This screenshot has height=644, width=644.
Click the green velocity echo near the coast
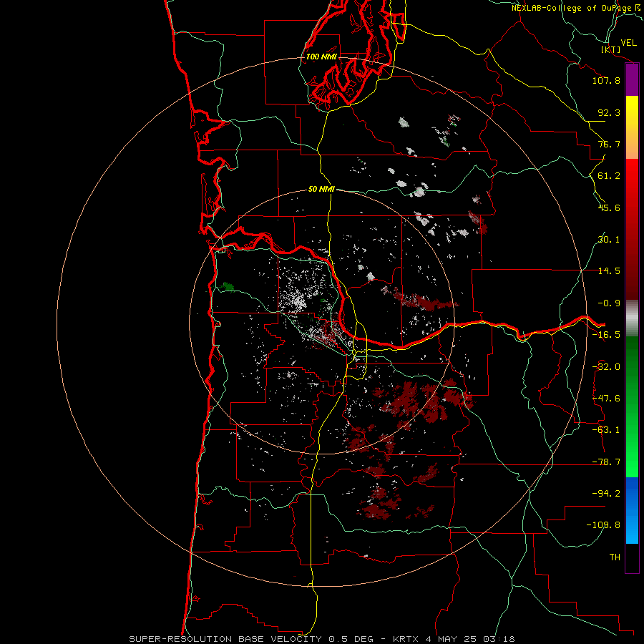click(226, 287)
